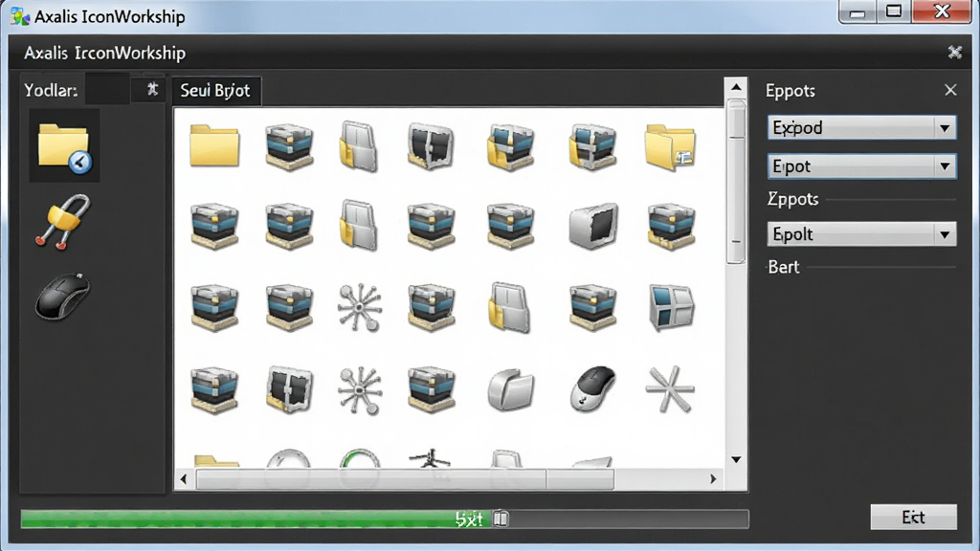Viewport: 980px width, 551px height.
Task: Select silver document with folder icon in third row
Action: click(x=509, y=307)
